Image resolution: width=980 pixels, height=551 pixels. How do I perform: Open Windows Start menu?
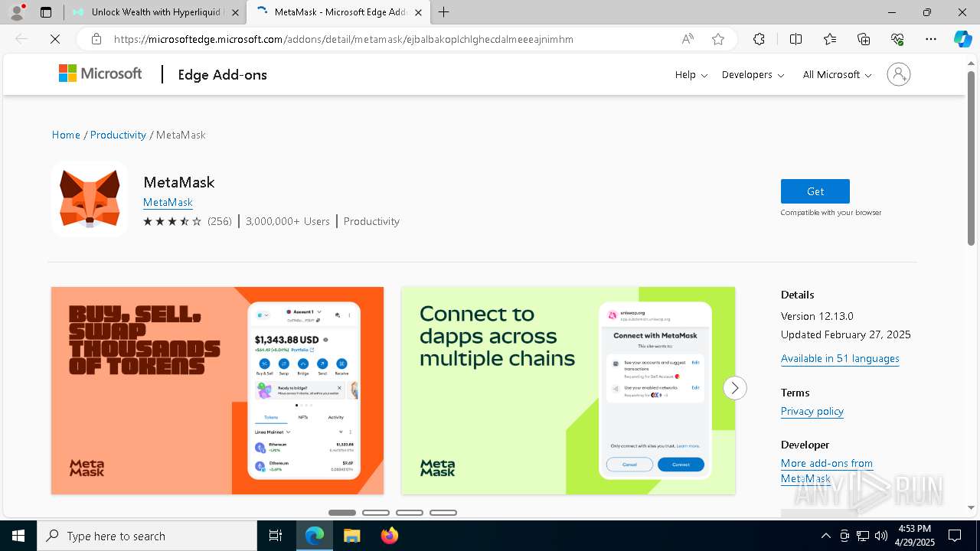18,536
